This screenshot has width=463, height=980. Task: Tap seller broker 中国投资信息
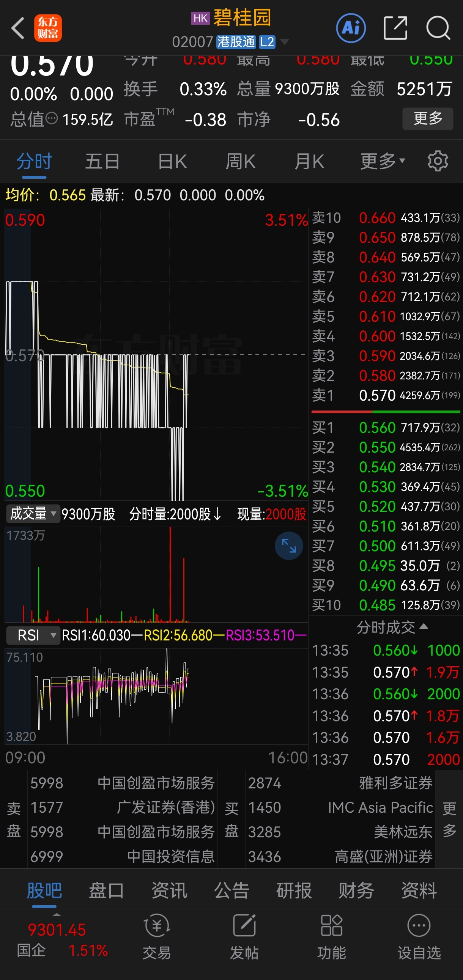point(171,856)
